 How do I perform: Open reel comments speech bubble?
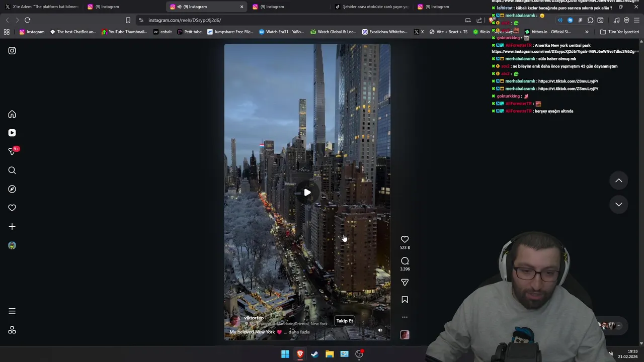tap(405, 261)
